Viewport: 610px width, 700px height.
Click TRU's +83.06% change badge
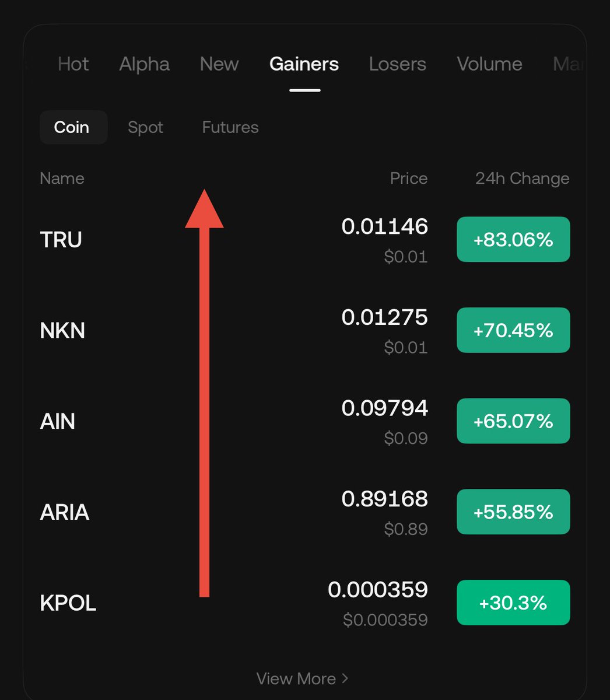513,239
